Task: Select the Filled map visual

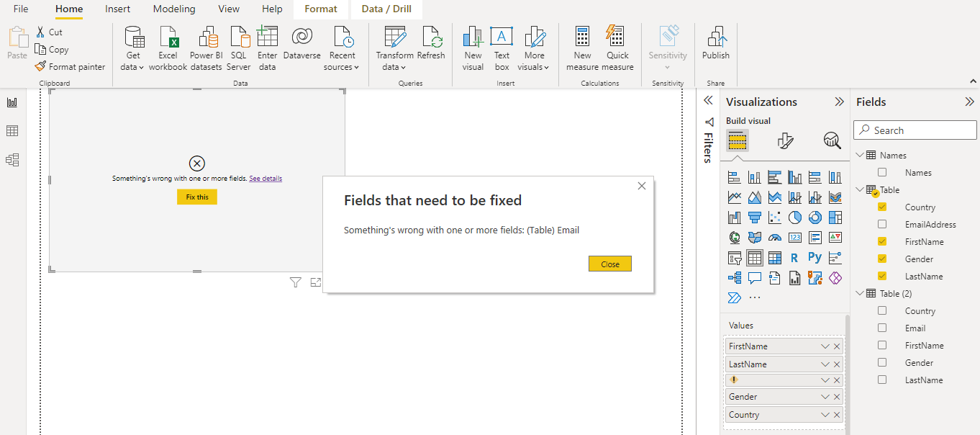Action: point(755,238)
